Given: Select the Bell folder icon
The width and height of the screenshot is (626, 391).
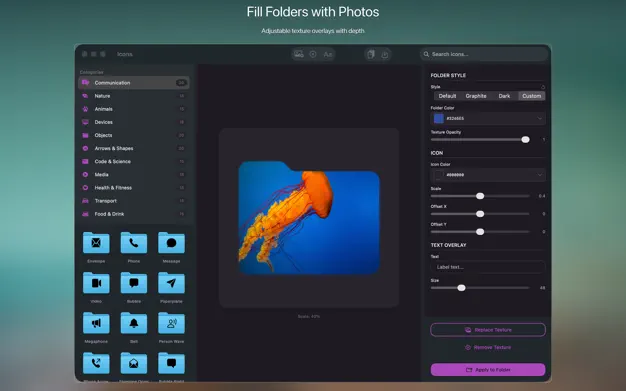Looking at the screenshot, I should pos(134,323).
